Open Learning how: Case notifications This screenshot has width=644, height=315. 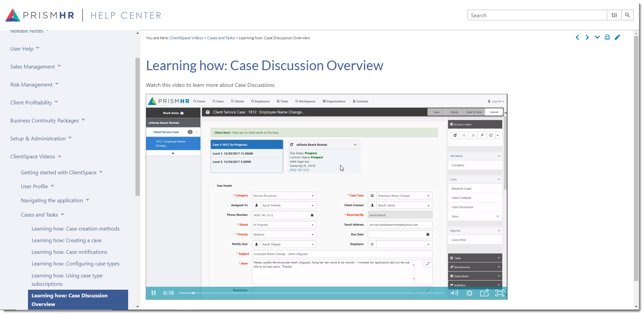coord(70,252)
